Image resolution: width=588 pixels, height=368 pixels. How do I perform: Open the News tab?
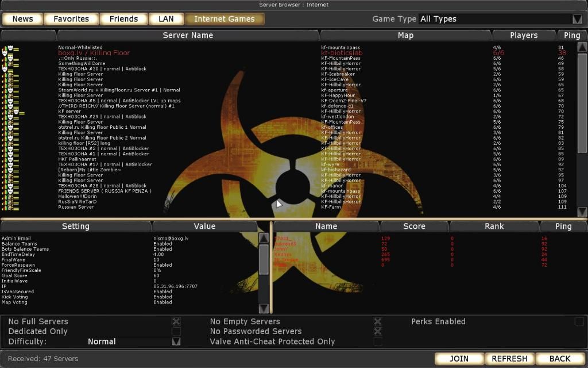[x=22, y=19]
